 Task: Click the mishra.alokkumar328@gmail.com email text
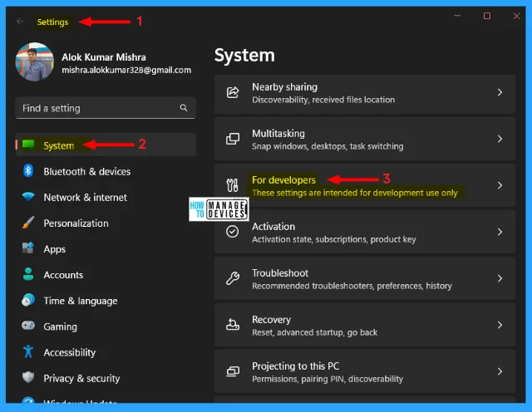click(126, 70)
